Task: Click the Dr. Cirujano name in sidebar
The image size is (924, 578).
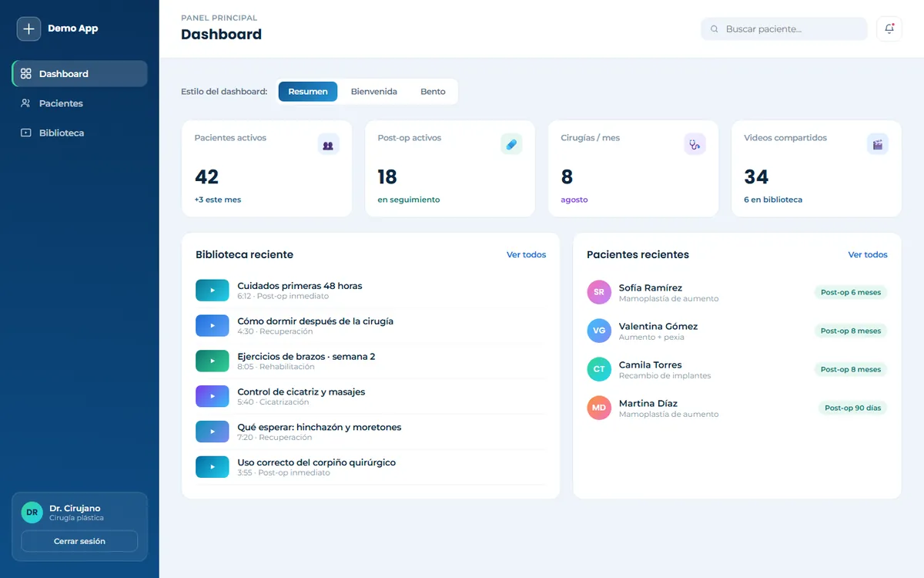Action: (x=75, y=509)
